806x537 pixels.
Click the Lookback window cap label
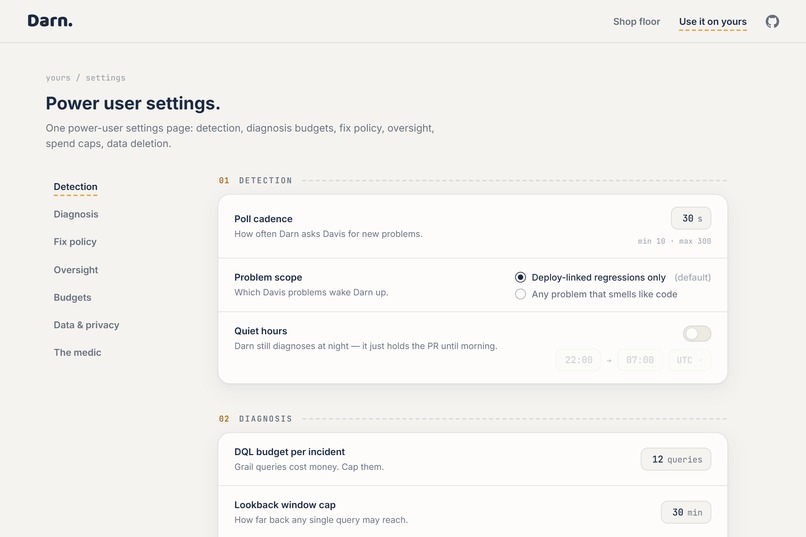point(285,505)
